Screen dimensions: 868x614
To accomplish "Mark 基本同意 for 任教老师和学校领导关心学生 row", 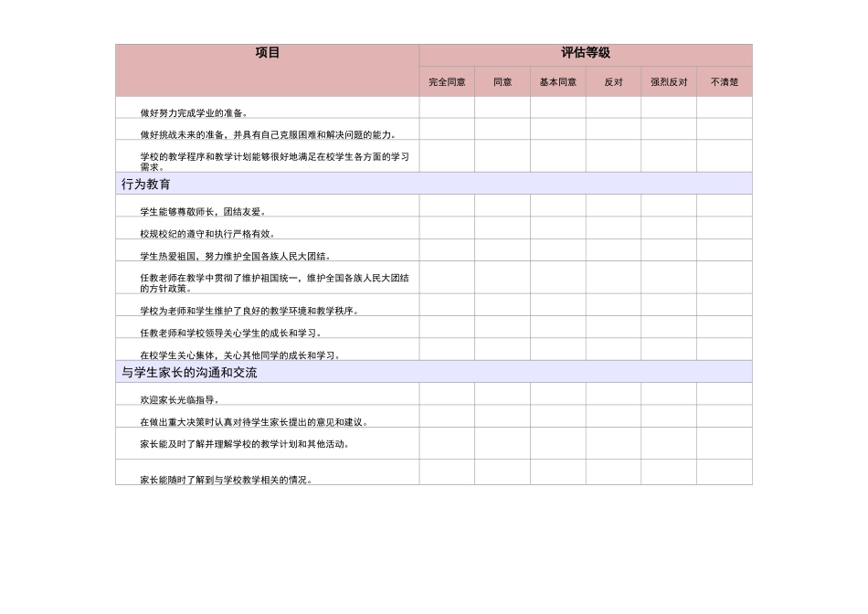I will (558, 327).
